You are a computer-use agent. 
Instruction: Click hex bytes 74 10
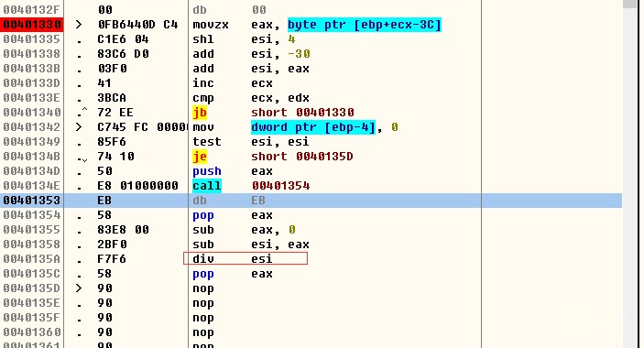pyautogui.click(x=115, y=157)
